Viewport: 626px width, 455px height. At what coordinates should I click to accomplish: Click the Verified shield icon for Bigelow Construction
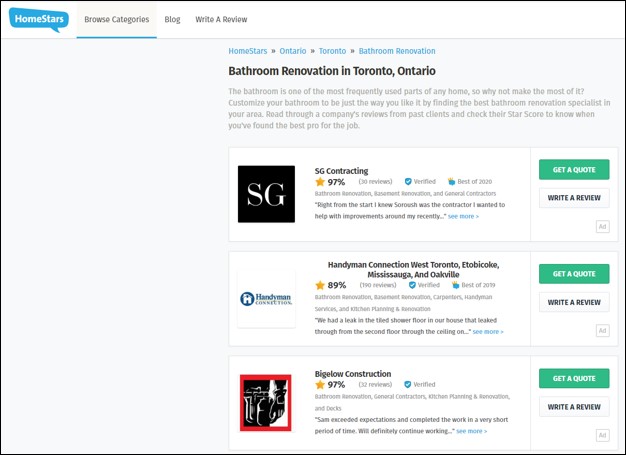408,384
